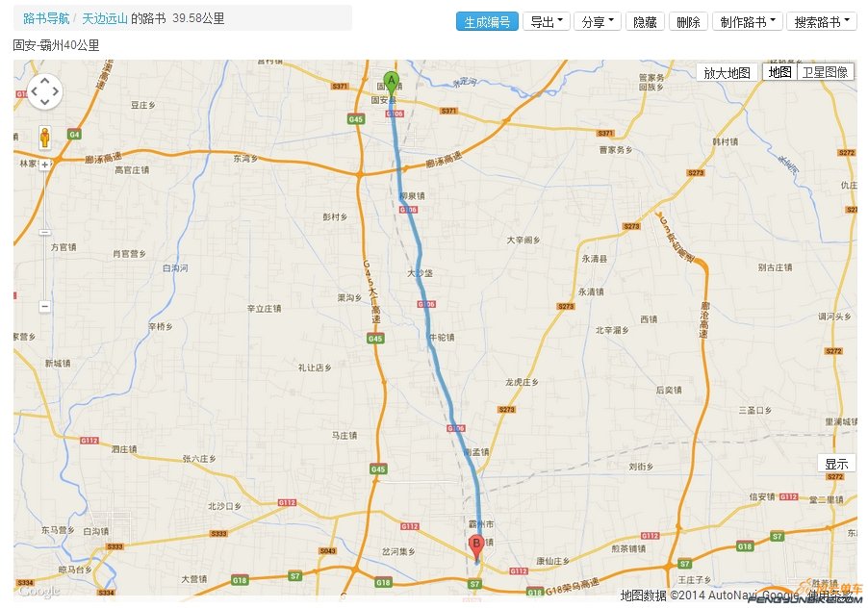
Task: Switch to 卫星图像 satellite view
Action: [x=826, y=71]
